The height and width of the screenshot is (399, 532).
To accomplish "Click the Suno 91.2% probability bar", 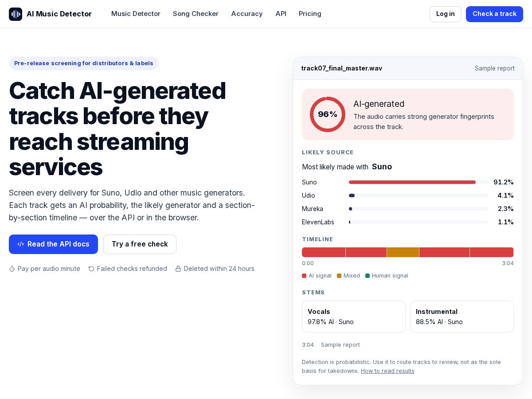I will click(x=418, y=182).
